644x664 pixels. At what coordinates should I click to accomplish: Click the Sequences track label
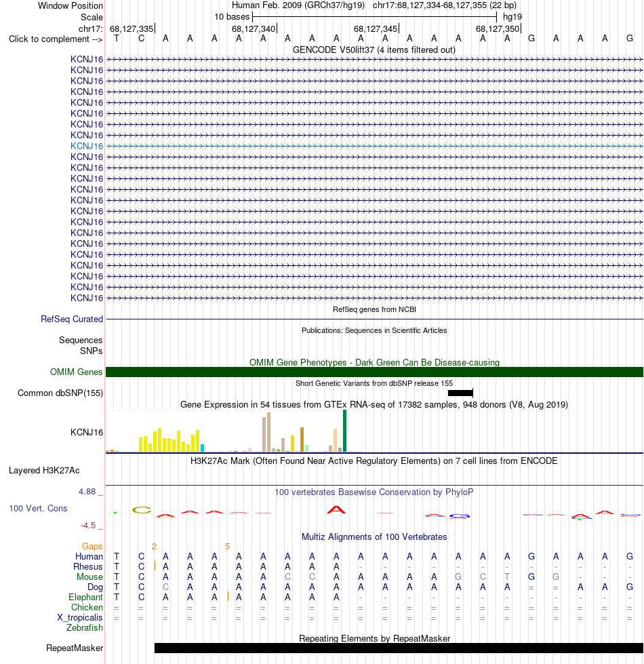tap(81, 340)
